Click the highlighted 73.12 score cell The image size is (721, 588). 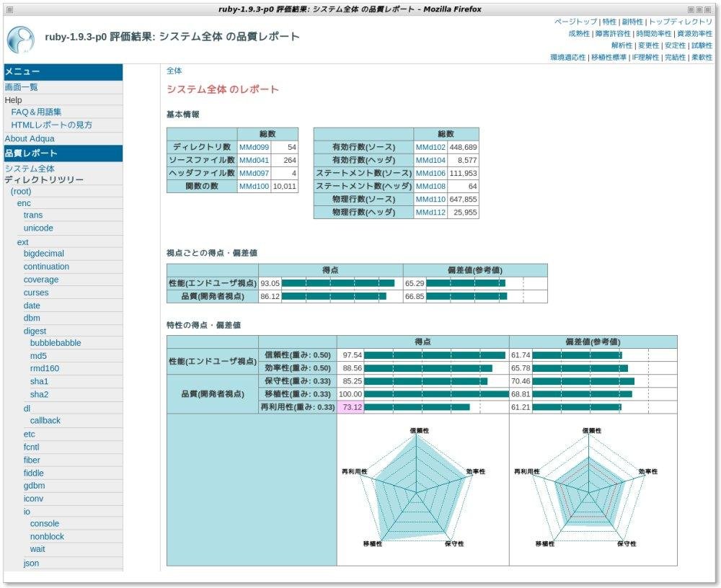click(x=350, y=407)
